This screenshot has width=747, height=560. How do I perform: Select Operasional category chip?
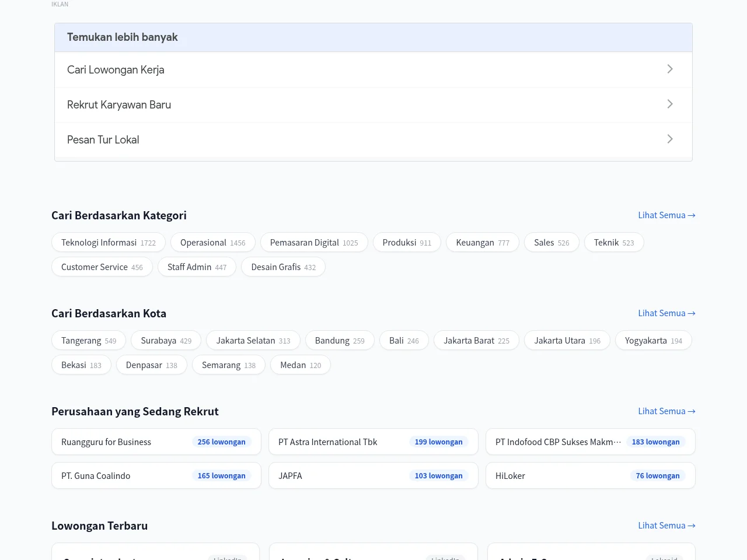coord(213,243)
